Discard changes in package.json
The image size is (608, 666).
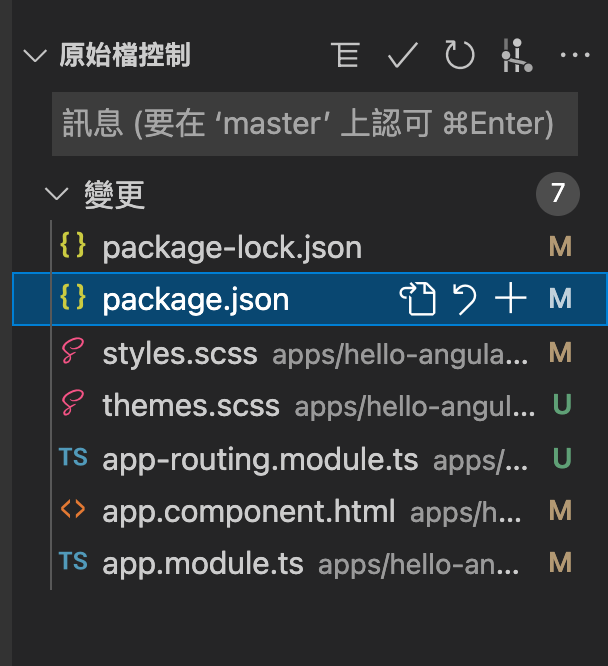[x=465, y=299]
